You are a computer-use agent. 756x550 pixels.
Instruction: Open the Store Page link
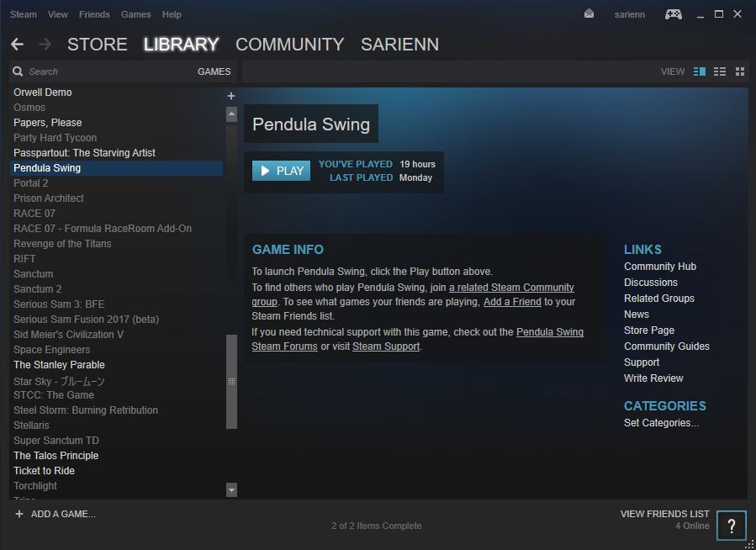649,331
